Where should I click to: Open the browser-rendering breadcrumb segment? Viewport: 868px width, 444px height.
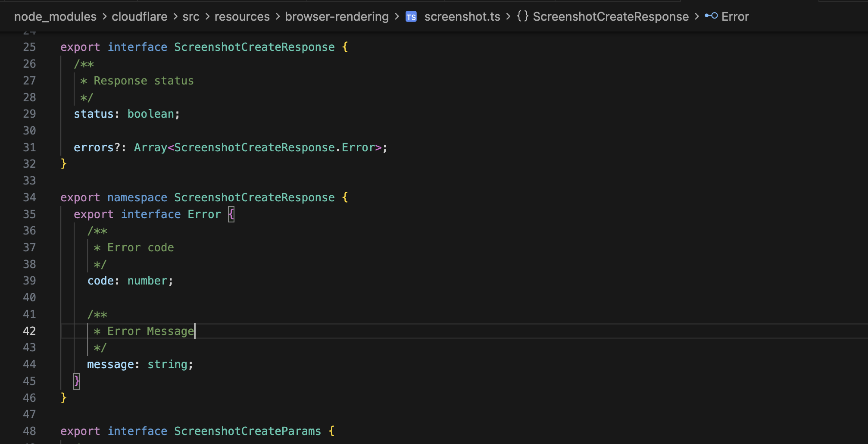point(337,17)
